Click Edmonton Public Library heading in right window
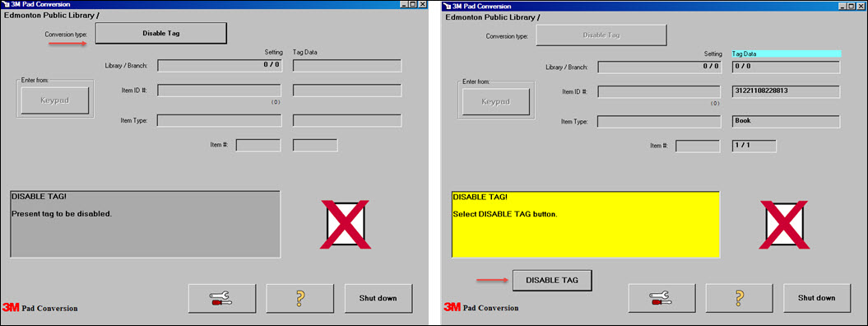The height and width of the screenshot is (326, 868). coord(493,17)
